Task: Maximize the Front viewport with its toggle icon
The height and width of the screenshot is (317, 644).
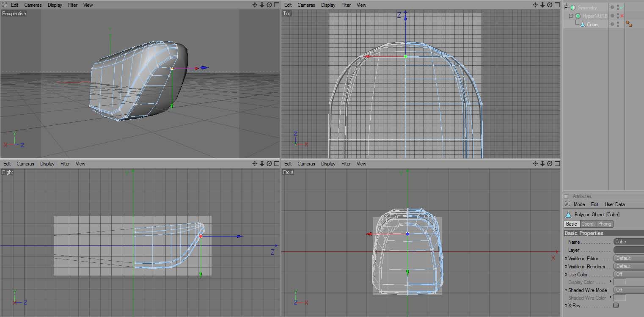Action: pos(557,163)
